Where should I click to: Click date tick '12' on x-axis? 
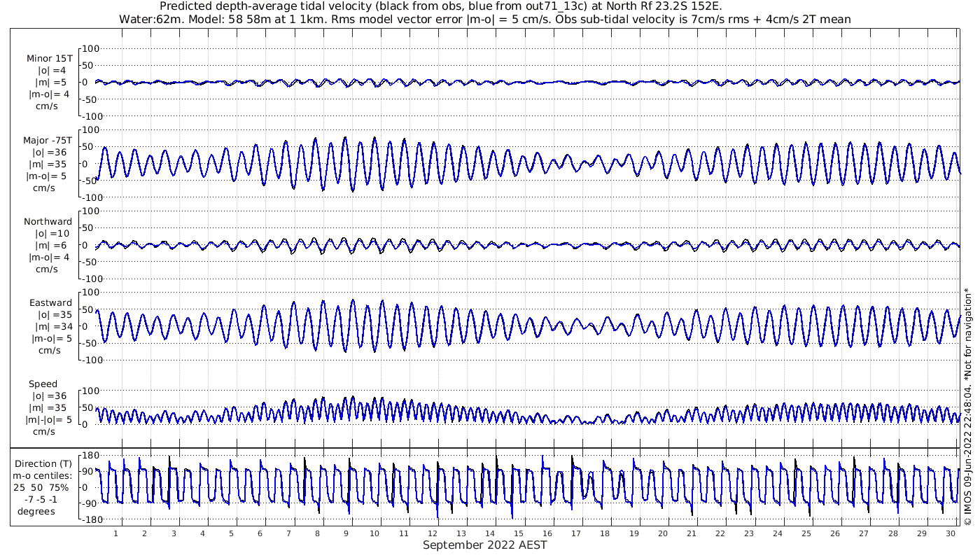(x=432, y=533)
